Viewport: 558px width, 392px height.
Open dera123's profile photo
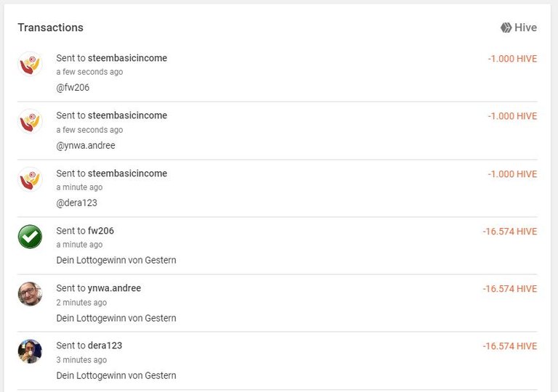(x=31, y=351)
